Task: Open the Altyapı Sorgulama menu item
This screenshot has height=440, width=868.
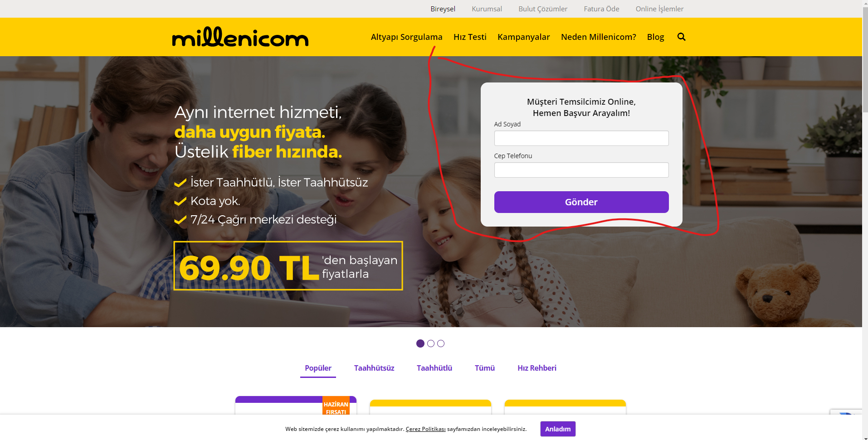Action: [x=406, y=37]
